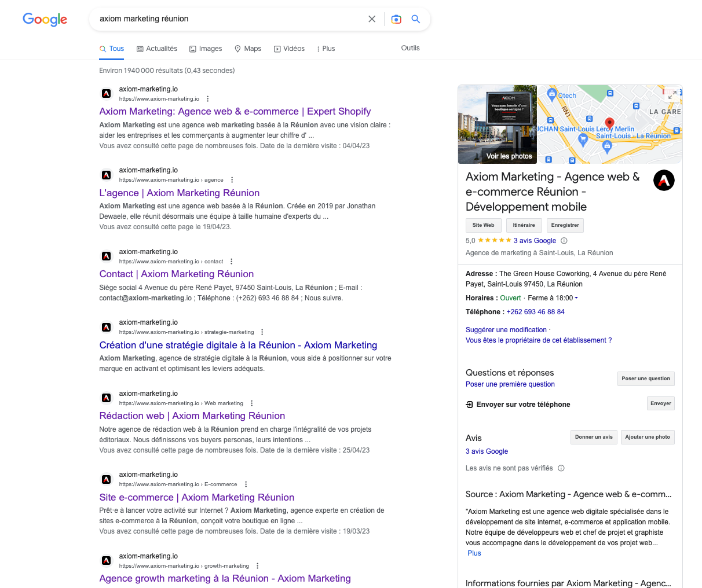
Task: Switch to the Actualités tab
Action: point(157,49)
